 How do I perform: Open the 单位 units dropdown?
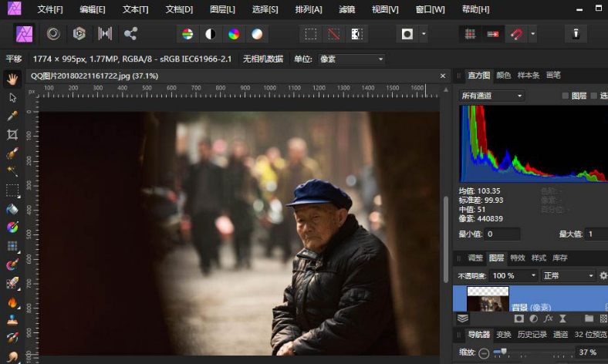point(350,59)
